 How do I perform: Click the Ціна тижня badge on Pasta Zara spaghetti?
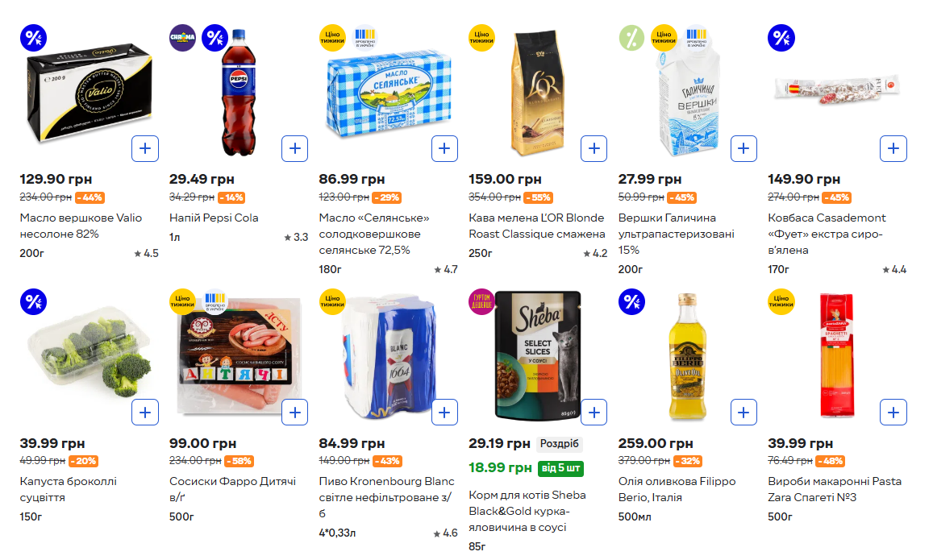pyautogui.click(x=781, y=301)
